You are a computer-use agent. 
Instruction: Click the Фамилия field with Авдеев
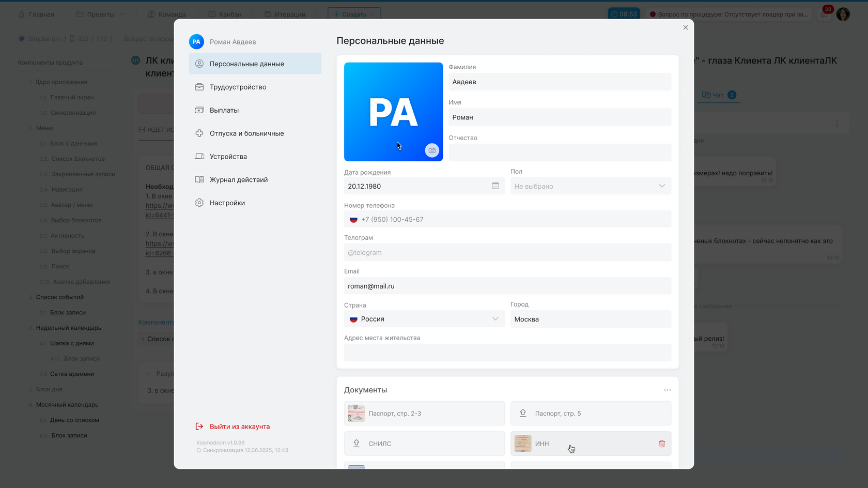coord(560,82)
